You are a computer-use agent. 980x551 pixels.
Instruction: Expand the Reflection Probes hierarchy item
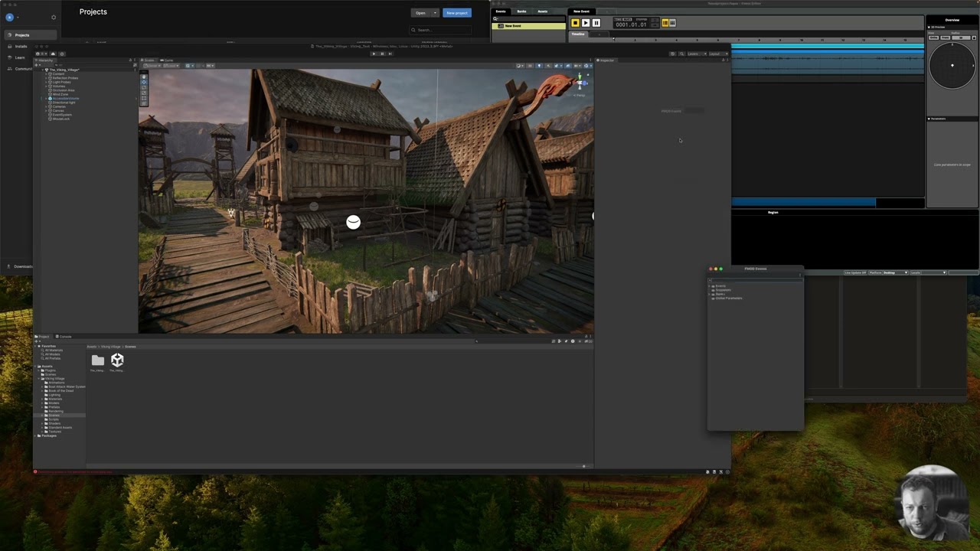(x=47, y=78)
